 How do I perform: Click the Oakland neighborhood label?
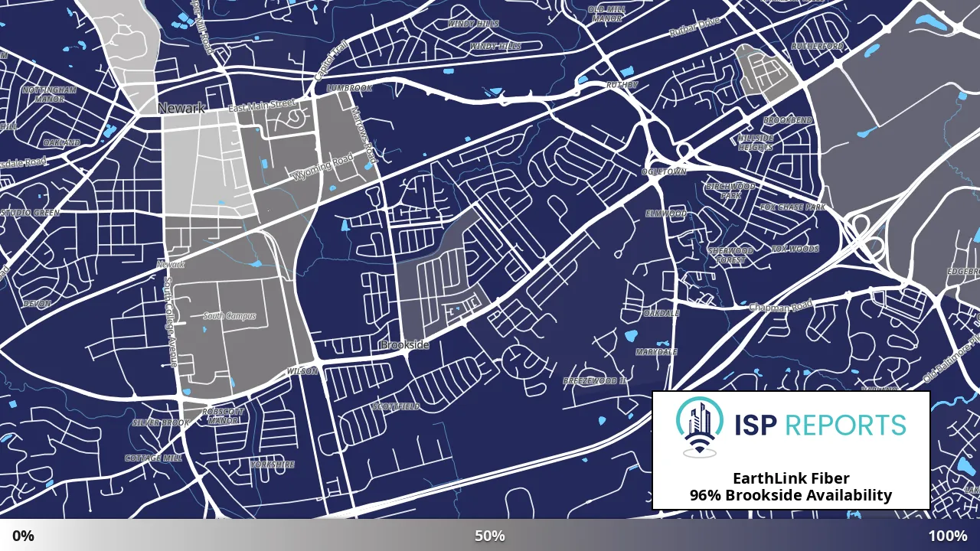coord(61,143)
